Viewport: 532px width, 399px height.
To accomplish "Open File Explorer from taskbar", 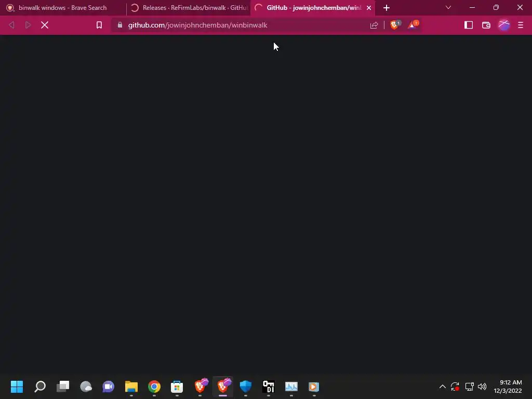I will pyautogui.click(x=131, y=387).
